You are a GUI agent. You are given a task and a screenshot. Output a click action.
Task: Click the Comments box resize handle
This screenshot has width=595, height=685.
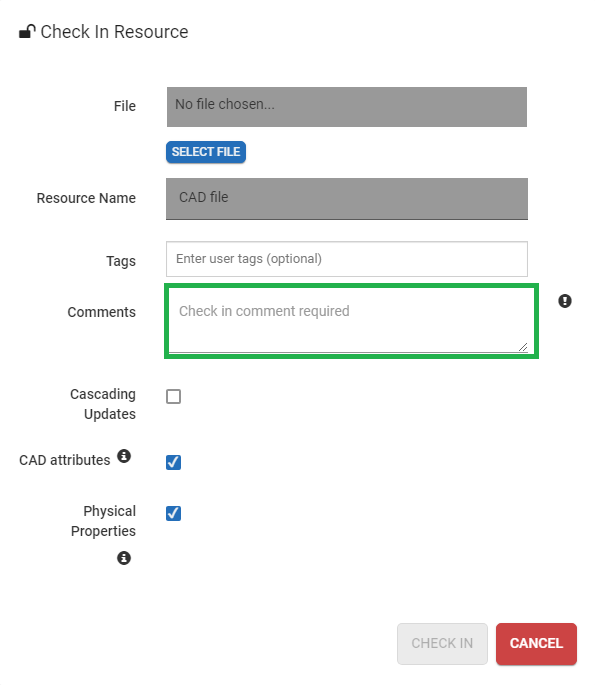click(x=523, y=347)
